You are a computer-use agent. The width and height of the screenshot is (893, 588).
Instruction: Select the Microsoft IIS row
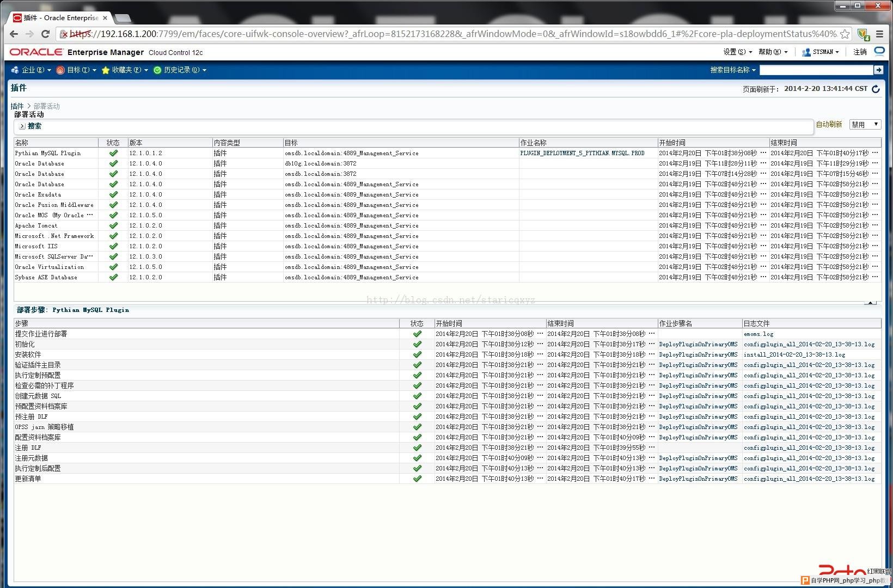coord(448,246)
